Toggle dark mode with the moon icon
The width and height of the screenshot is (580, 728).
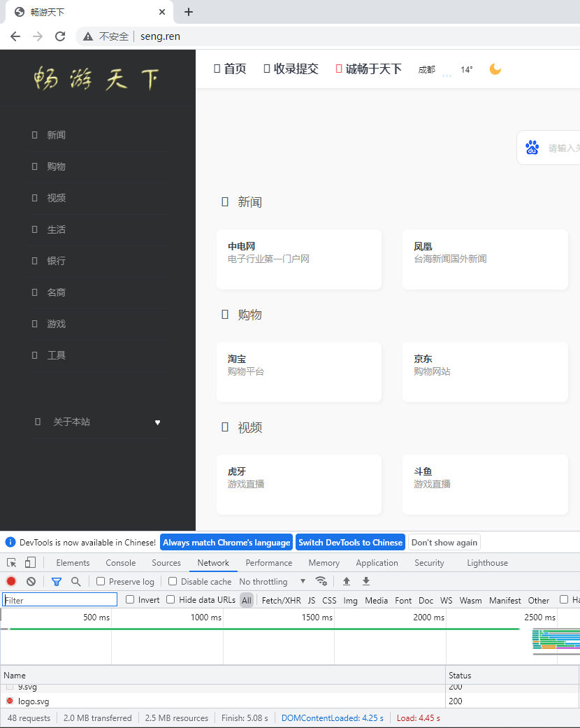(x=495, y=69)
